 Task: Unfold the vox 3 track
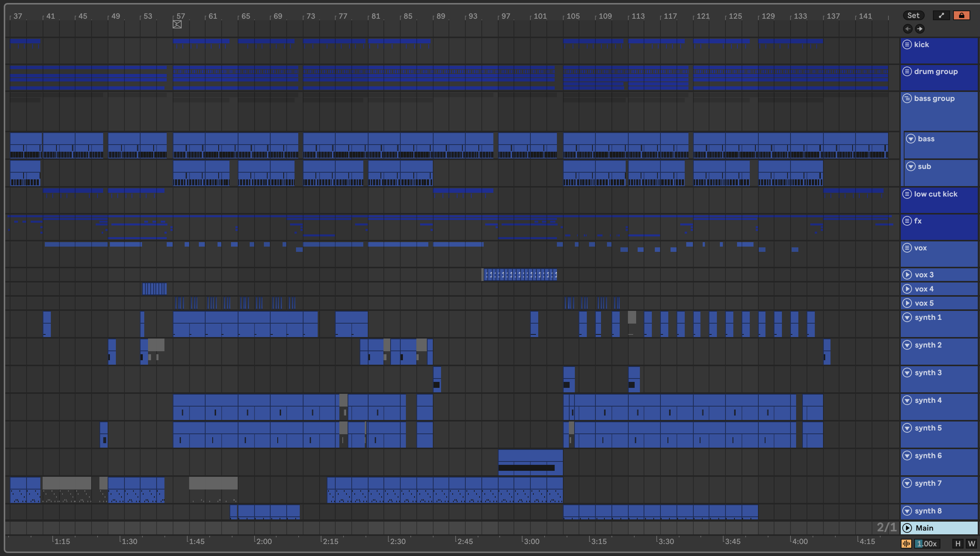(x=907, y=275)
